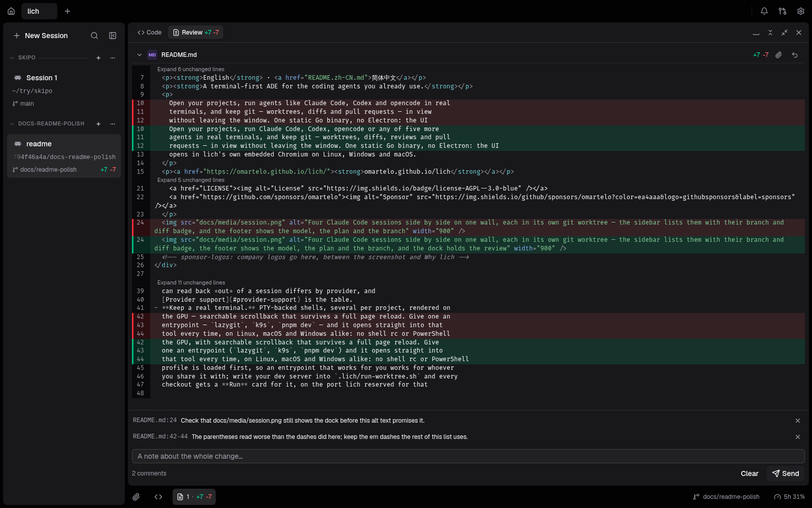Open the docs/readme-polish branch indicator
812x508 pixels.
click(x=726, y=497)
